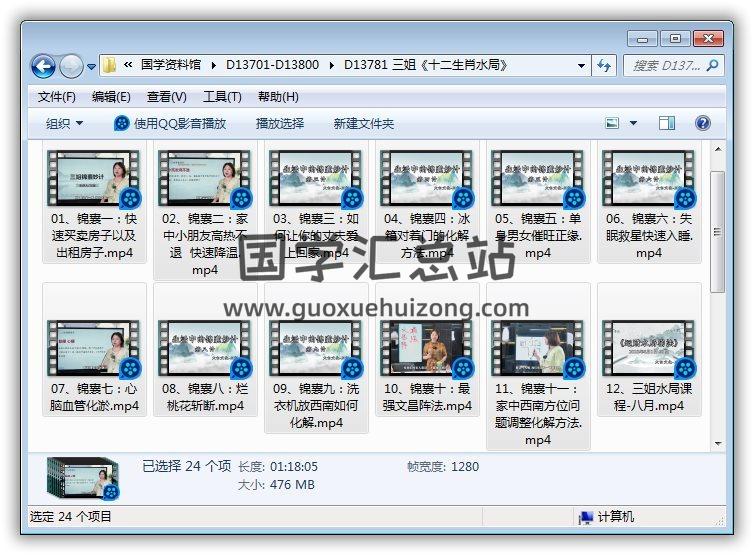The height and width of the screenshot is (555, 754).
Task: Select video 05、锦囊五 thumbnail
Action: (x=538, y=178)
